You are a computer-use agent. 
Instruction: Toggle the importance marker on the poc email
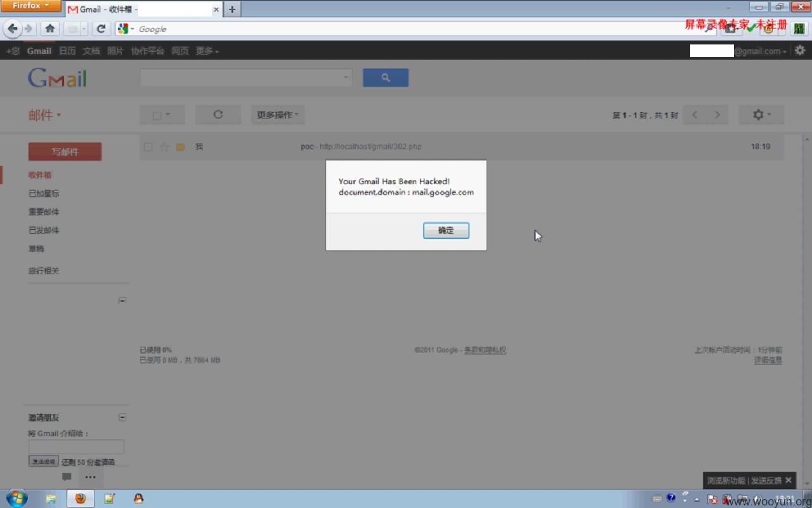[180, 147]
